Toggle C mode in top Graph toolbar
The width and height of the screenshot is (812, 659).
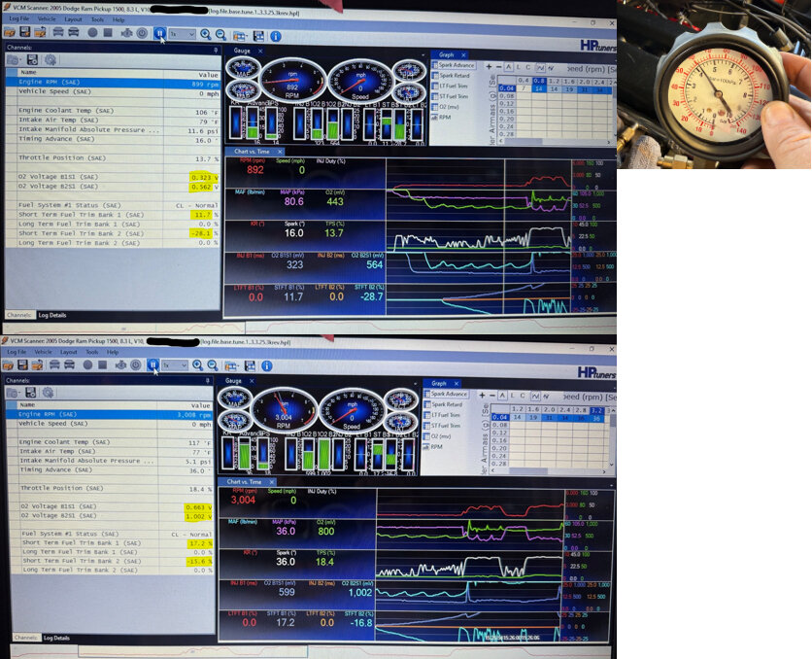(x=528, y=67)
